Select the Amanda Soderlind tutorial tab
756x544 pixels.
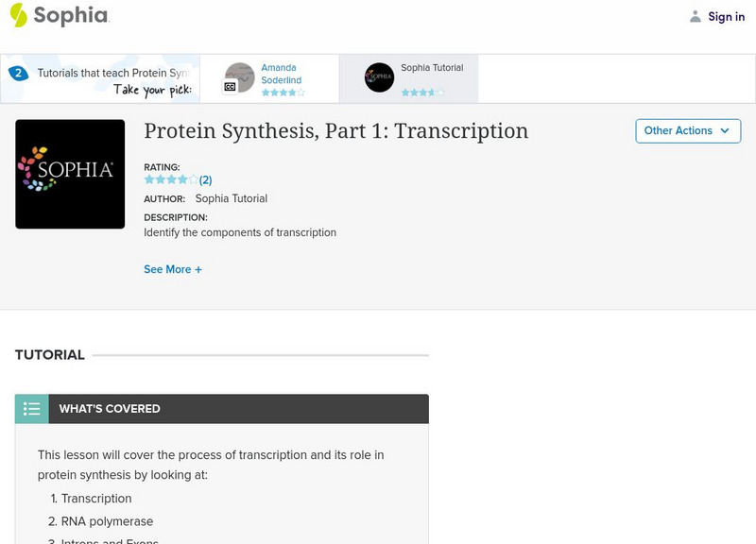point(282,75)
